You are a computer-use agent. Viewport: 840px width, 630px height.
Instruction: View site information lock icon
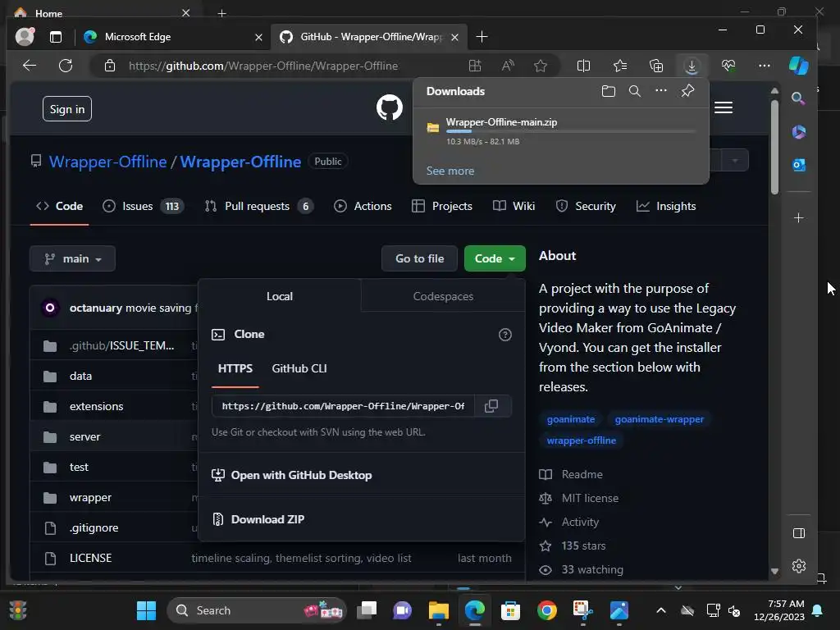click(x=110, y=66)
